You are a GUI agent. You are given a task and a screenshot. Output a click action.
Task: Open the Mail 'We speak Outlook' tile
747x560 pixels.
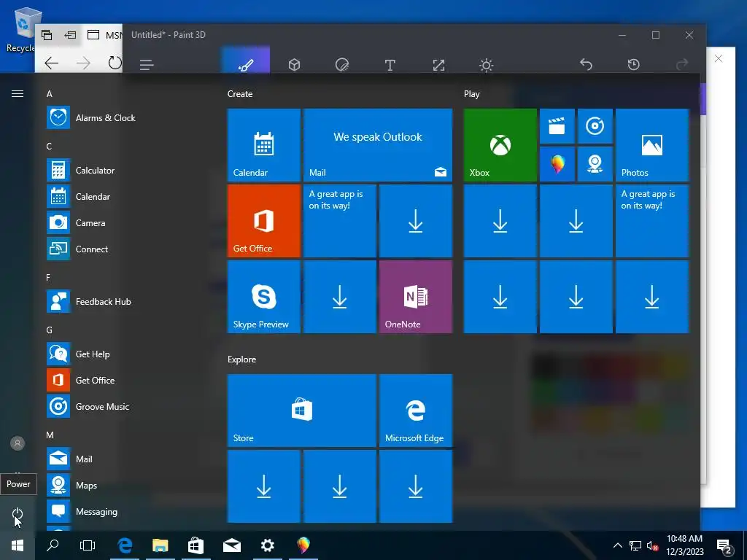[x=378, y=145]
